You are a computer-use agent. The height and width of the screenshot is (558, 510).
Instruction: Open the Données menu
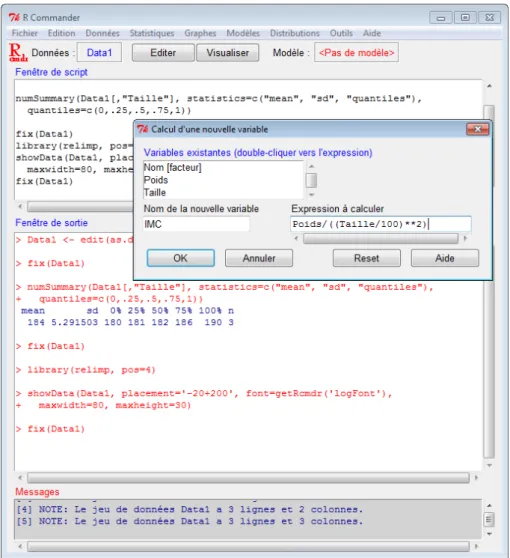click(102, 33)
